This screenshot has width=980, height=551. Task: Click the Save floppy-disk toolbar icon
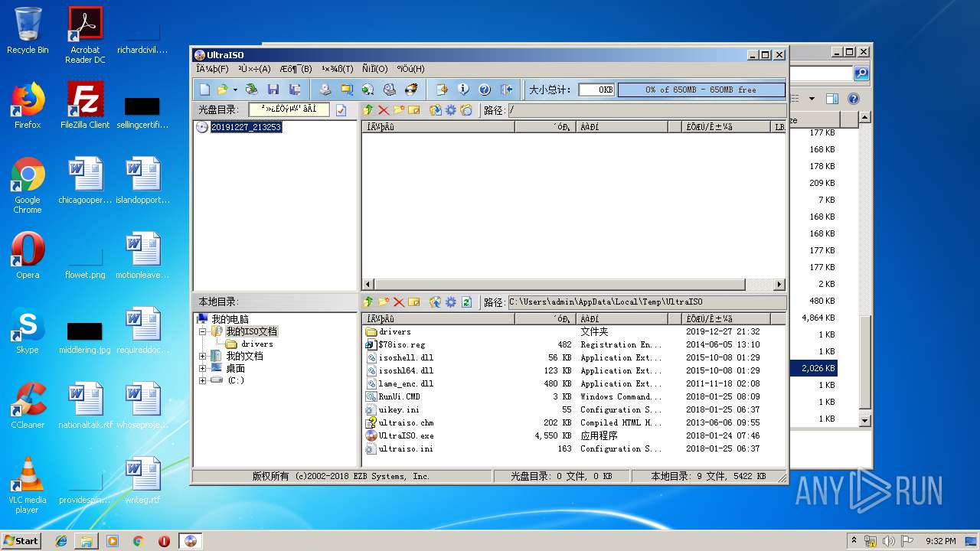click(273, 90)
